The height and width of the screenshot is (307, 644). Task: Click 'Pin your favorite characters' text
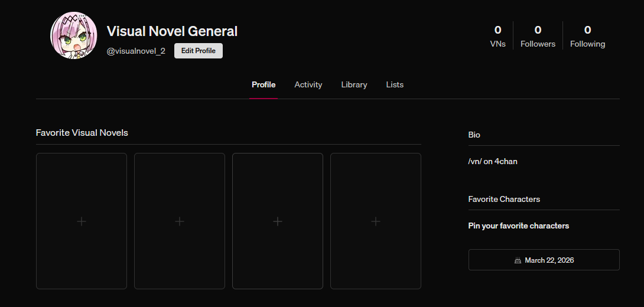[518, 226]
